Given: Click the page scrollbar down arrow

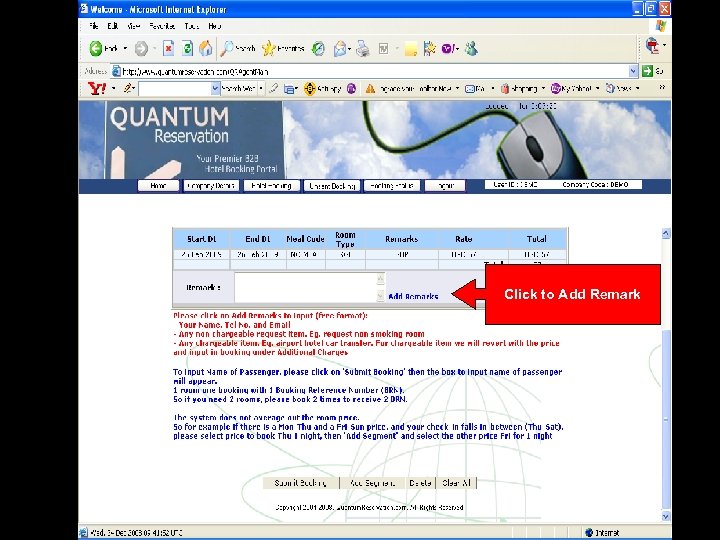Looking at the screenshot, I should (666, 516).
